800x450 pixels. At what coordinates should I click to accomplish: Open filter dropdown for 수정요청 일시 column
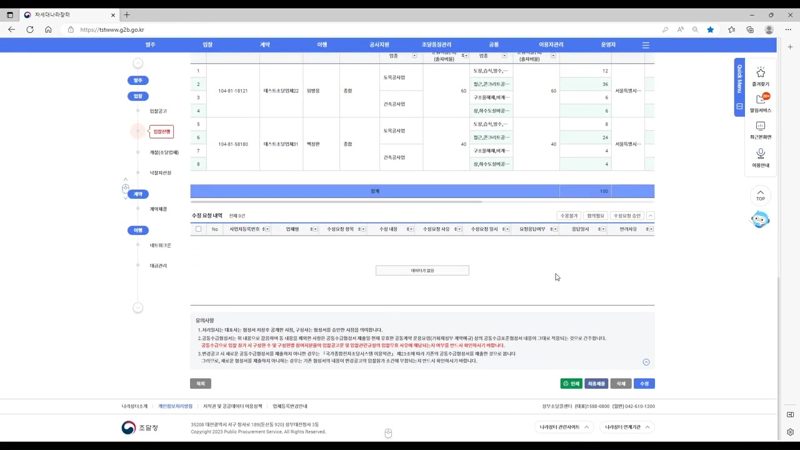(x=506, y=229)
